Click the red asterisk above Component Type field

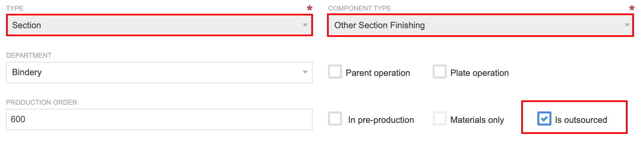[x=632, y=8]
